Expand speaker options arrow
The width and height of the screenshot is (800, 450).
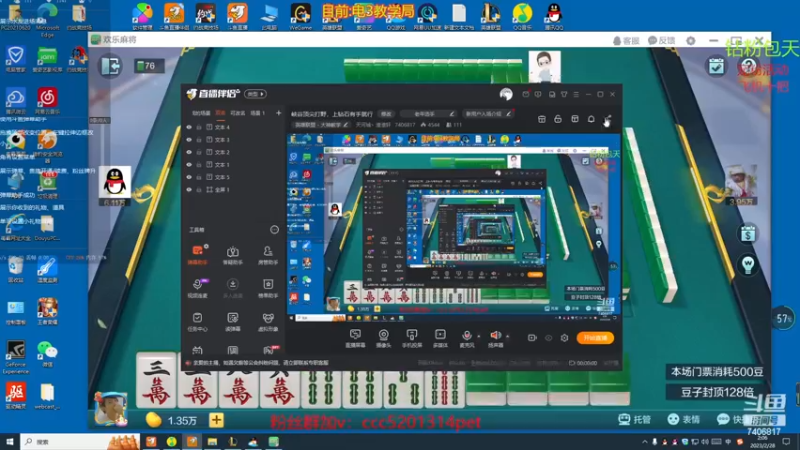(508, 336)
